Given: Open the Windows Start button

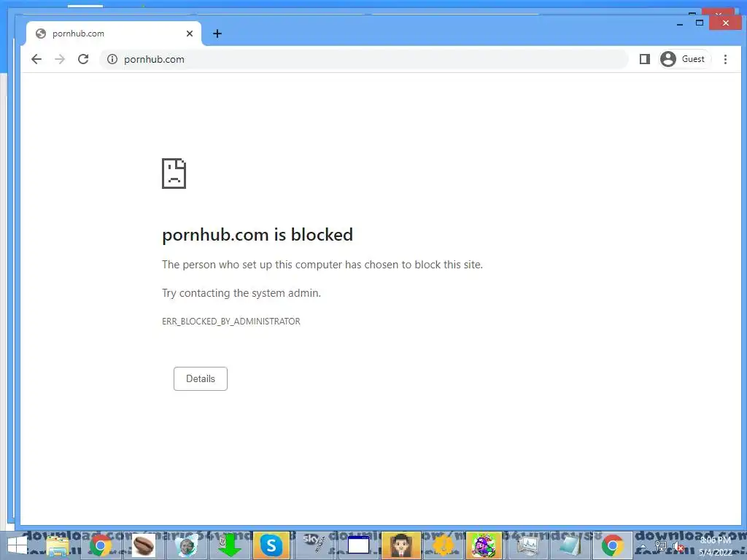Looking at the screenshot, I should pyautogui.click(x=18, y=545).
